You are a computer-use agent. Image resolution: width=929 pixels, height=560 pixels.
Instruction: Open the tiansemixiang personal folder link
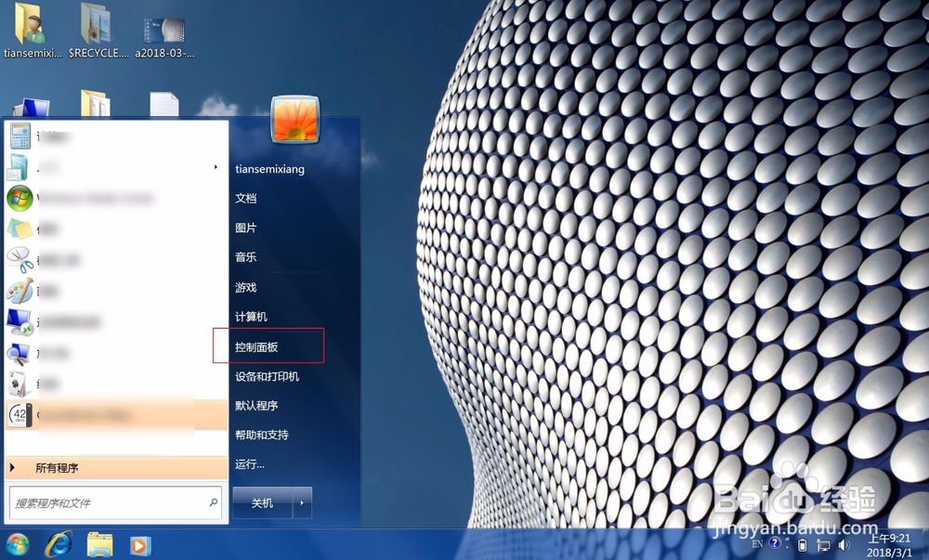269,169
